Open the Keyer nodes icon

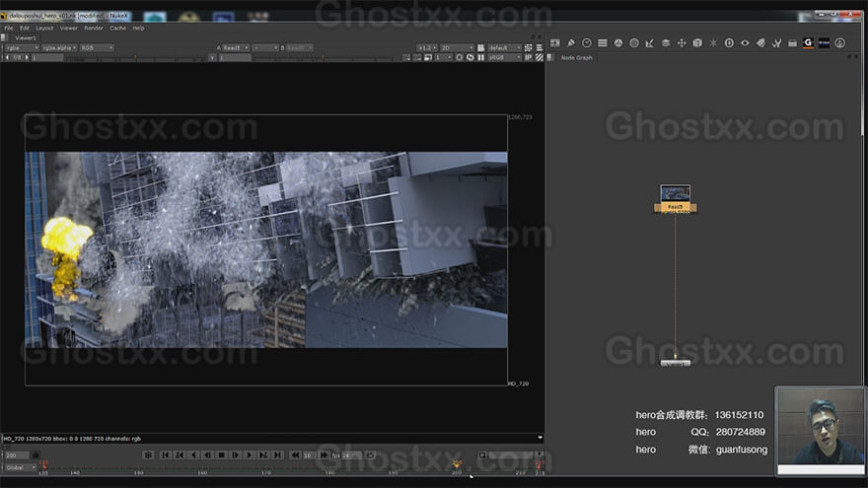coord(650,43)
